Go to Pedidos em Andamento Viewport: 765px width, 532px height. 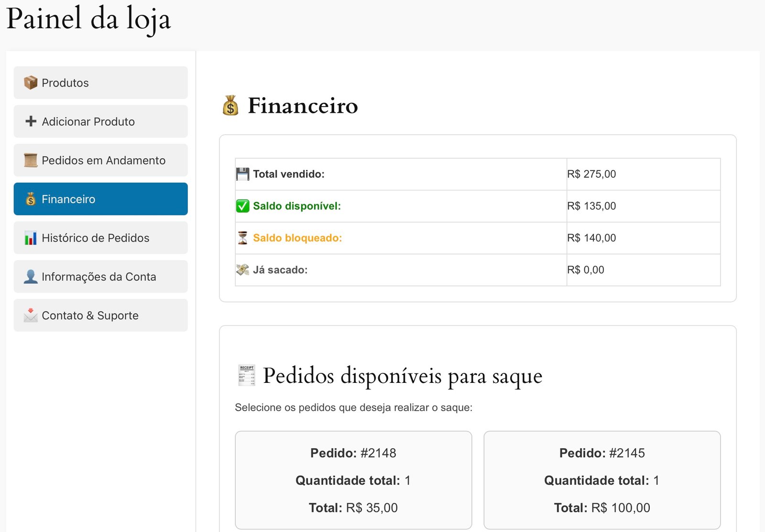101,160
